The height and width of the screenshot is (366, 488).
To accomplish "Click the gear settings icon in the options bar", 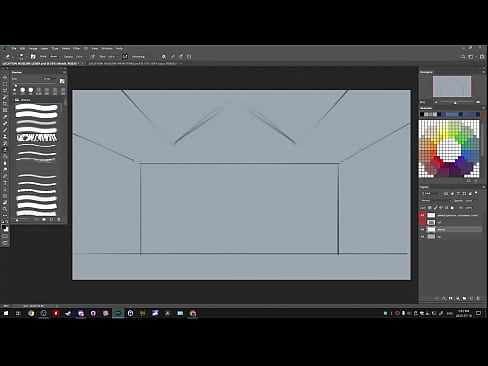I will tap(164, 57).
